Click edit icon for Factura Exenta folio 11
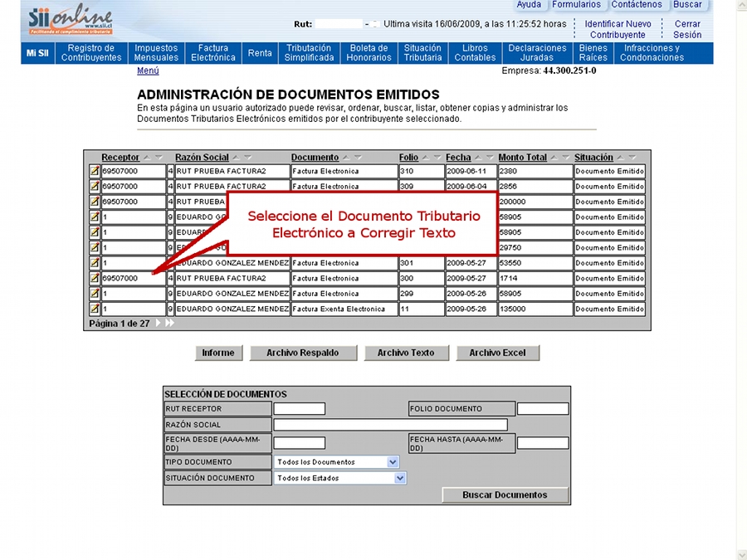This screenshot has height=560, width=747. tap(95, 309)
